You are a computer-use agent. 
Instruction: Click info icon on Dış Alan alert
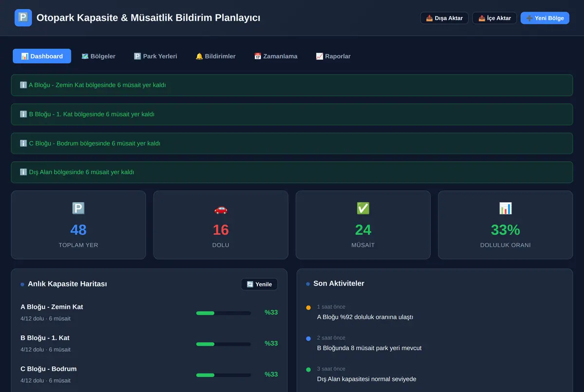tap(23, 172)
